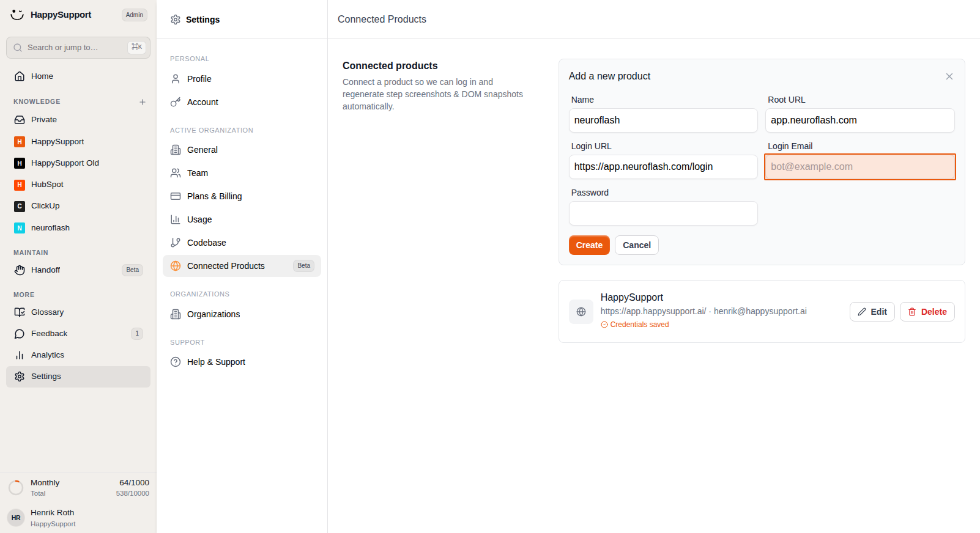The height and width of the screenshot is (533, 980).
Task: Go to Team settings
Action: tap(242, 173)
